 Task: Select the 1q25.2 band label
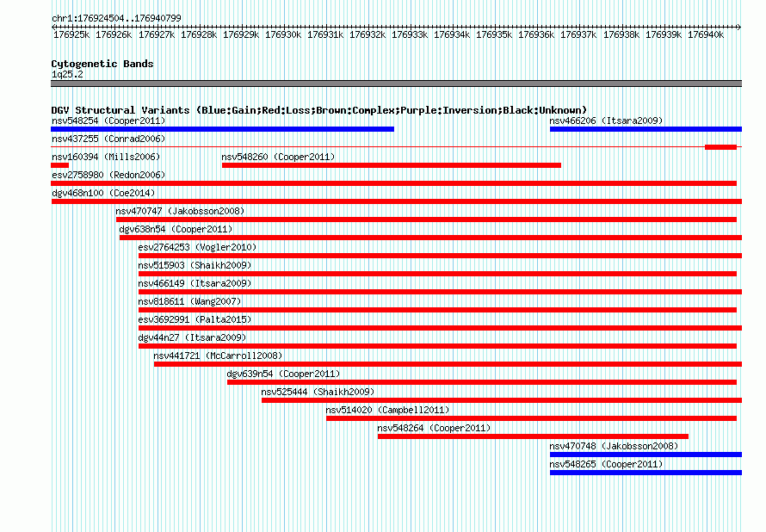tap(67, 74)
